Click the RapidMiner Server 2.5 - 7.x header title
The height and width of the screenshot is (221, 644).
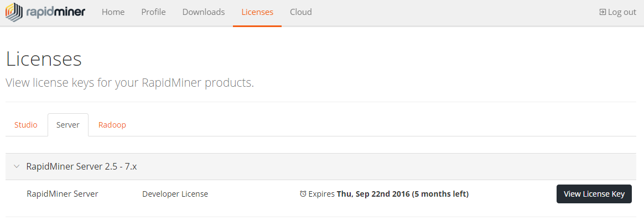click(x=81, y=166)
